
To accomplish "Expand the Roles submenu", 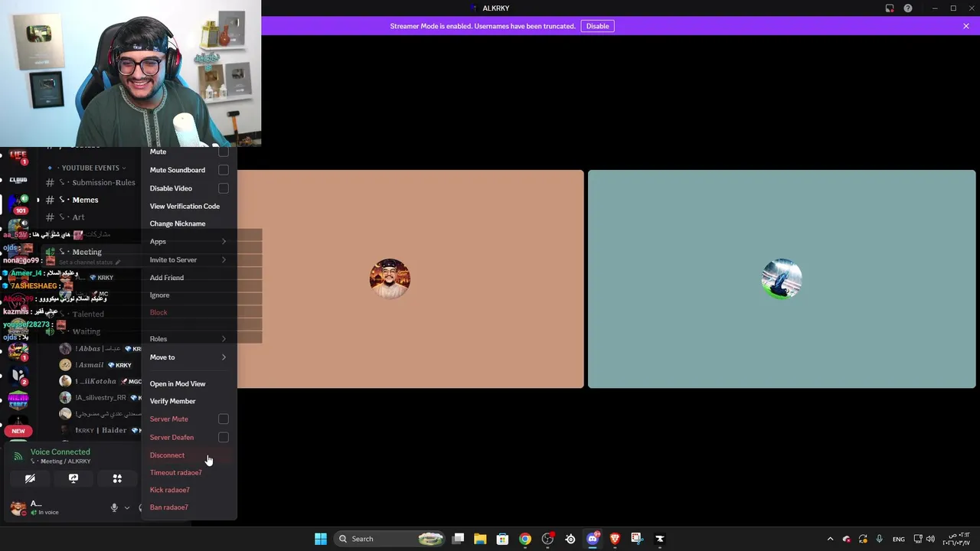I will click(188, 339).
